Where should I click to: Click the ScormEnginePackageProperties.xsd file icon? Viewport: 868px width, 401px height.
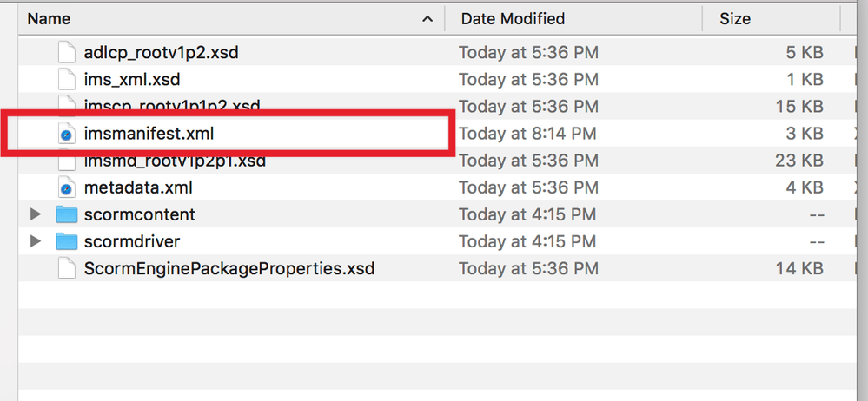66,269
